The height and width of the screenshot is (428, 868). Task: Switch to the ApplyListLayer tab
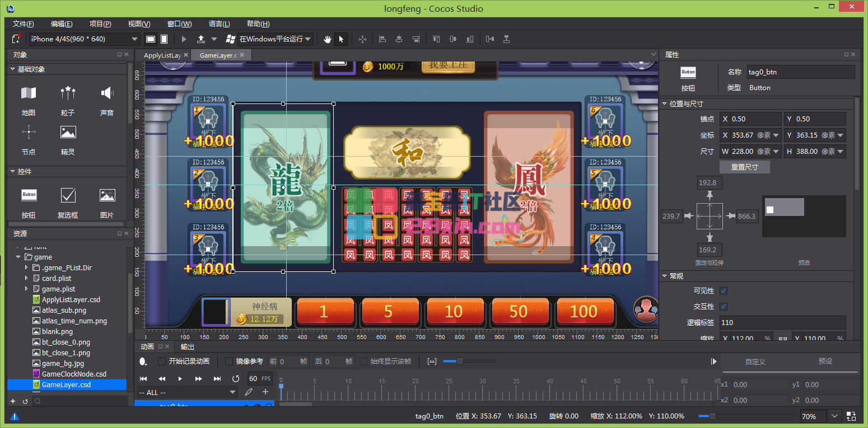coord(162,55)
